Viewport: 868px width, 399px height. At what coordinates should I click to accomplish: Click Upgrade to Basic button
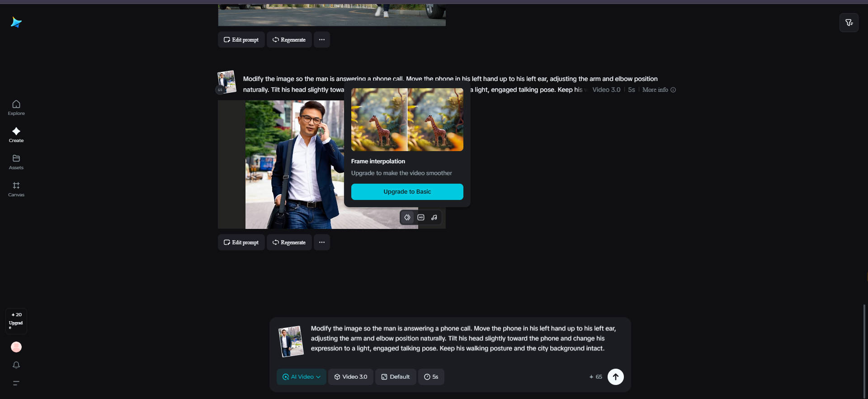click(x=407, y=192)
